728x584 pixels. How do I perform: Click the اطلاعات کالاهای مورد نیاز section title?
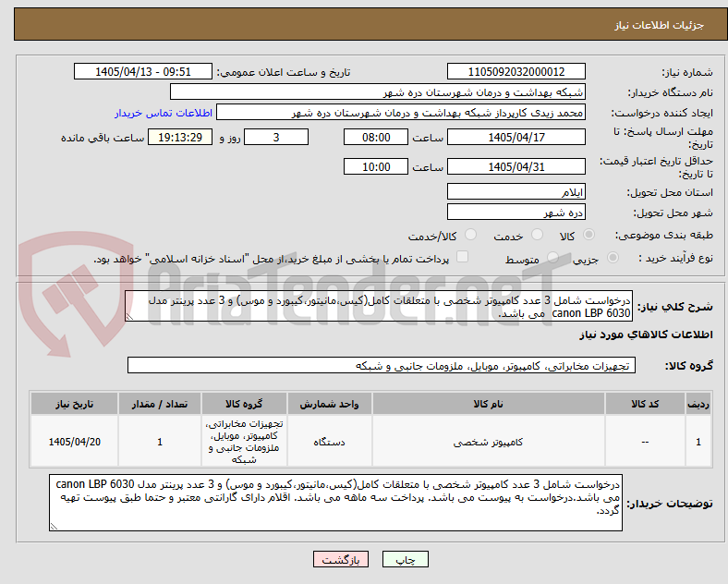646,335
